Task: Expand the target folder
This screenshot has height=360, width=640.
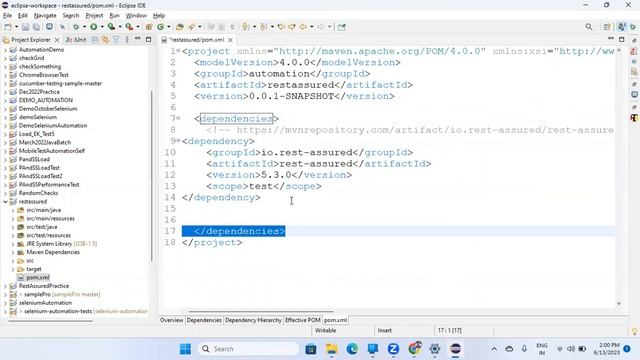Action: pos(13,269)
